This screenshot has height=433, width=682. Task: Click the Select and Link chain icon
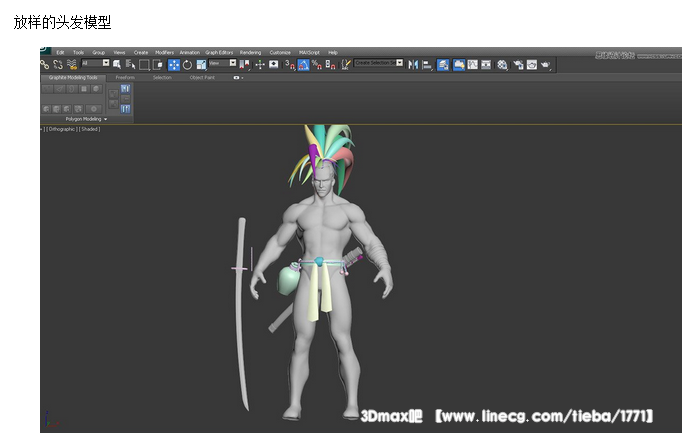45,64
